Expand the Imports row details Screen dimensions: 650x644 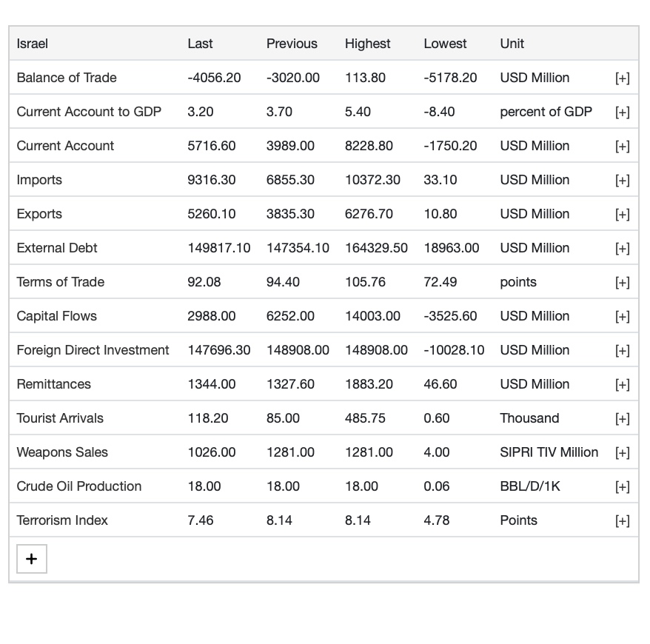coord(622,181)
